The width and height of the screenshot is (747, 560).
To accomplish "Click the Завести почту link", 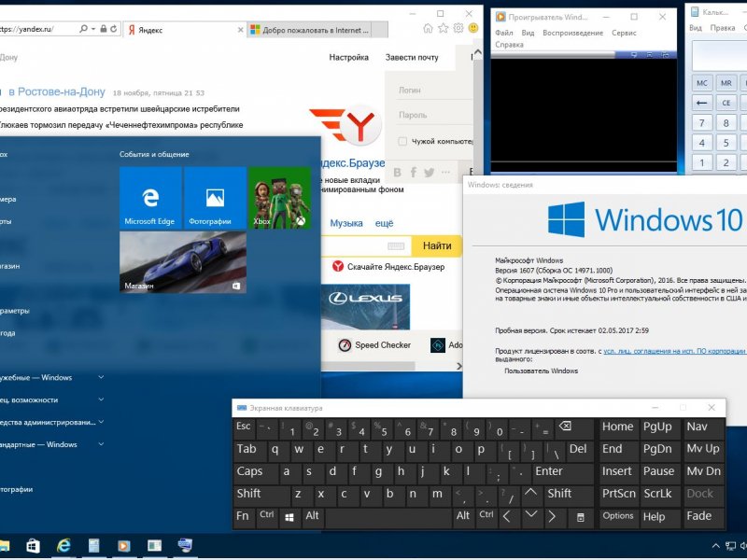I will [412, 57].
